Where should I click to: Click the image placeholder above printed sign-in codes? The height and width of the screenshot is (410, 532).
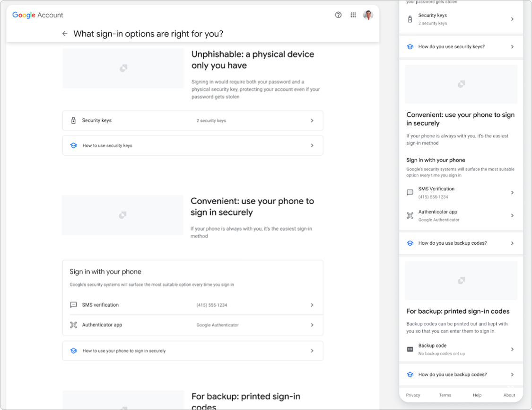pyautogui.click(x=461, y=280)
